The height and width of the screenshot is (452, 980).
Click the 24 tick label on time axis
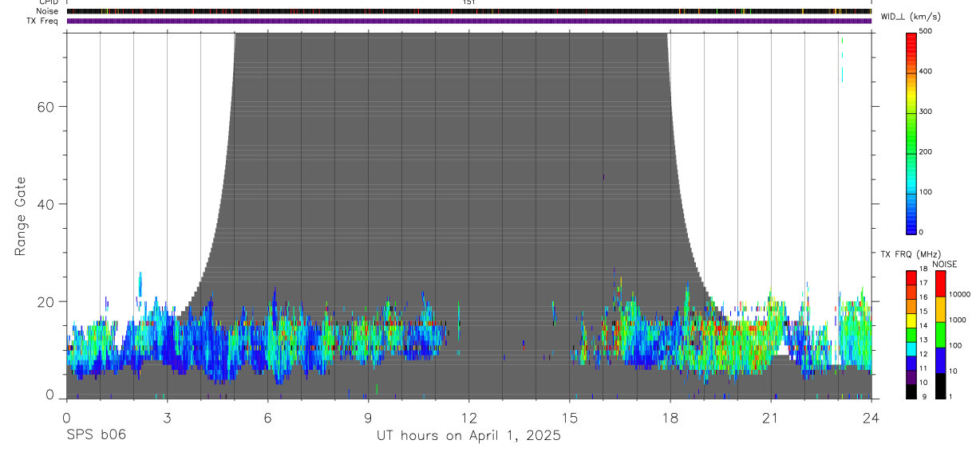tap(871, 418)
